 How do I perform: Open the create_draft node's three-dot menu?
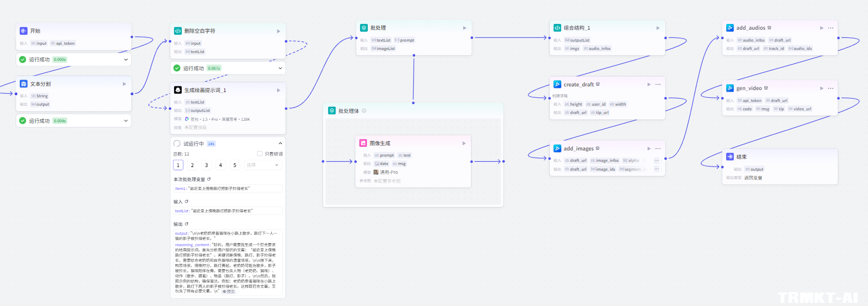[x=658, y=84]
